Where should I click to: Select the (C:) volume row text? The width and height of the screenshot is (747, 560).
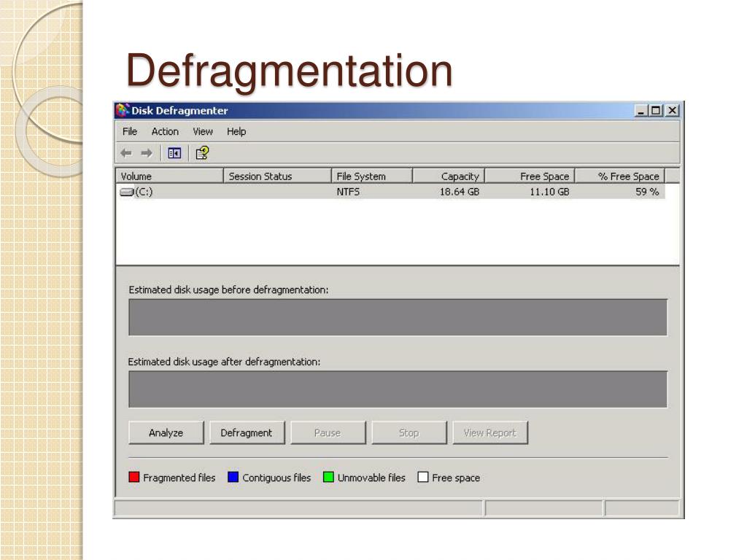[x=144, y=192]
